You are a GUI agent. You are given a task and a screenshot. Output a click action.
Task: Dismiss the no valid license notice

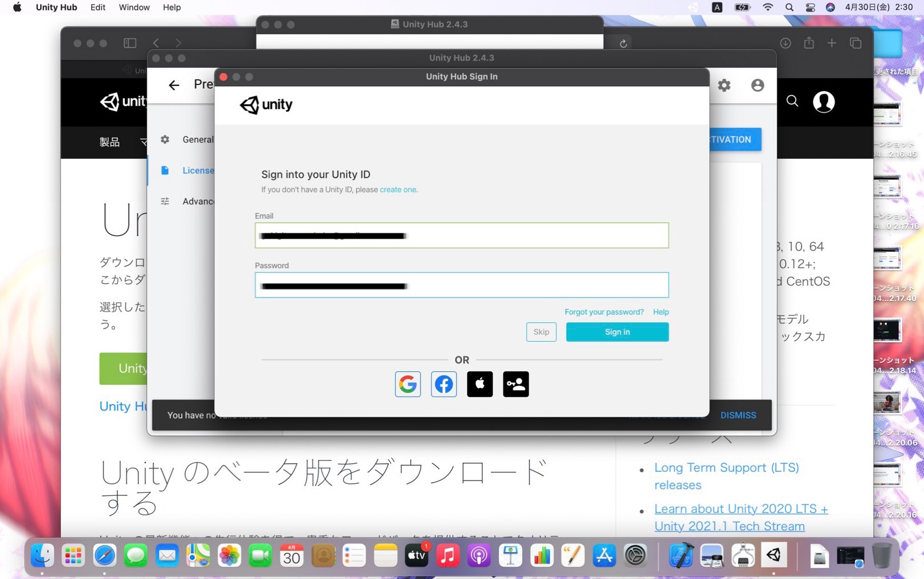(x=738, y=415)
